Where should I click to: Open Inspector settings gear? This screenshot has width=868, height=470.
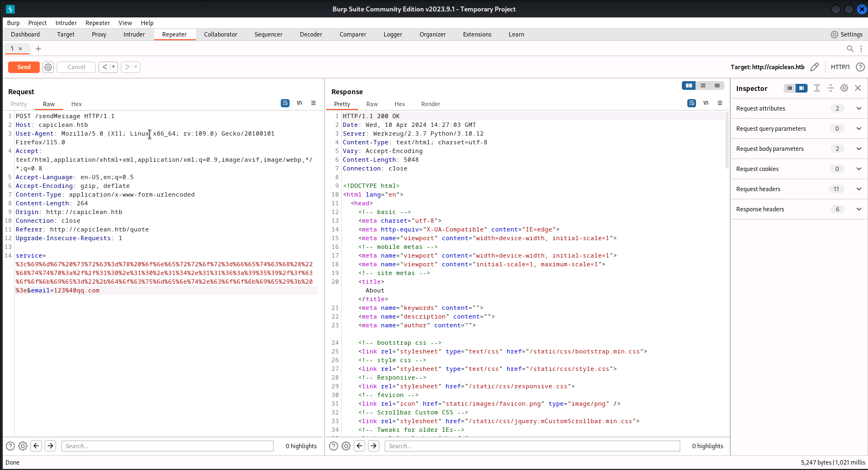(844, 88)
